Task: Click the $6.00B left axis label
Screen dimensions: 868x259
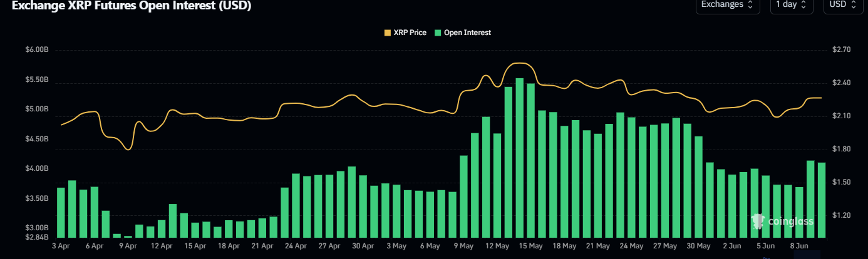Action: coord(37,50)
